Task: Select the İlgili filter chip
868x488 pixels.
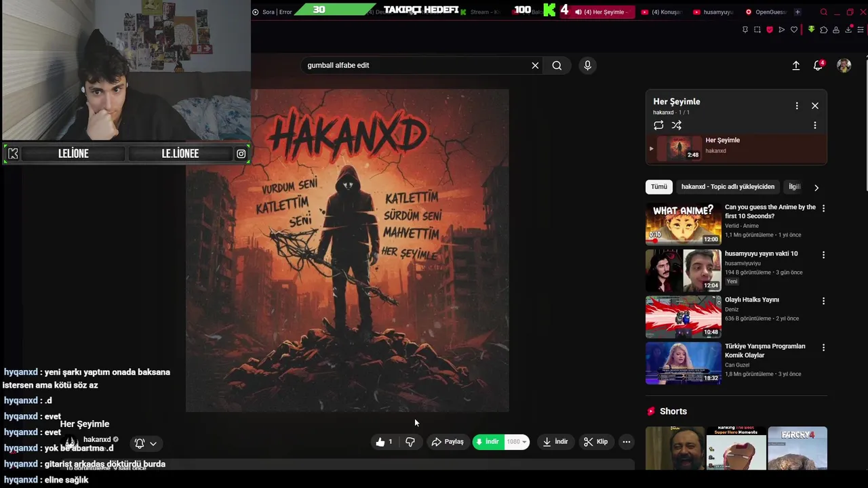Action: pyautogui.click(x=794, y=187)
